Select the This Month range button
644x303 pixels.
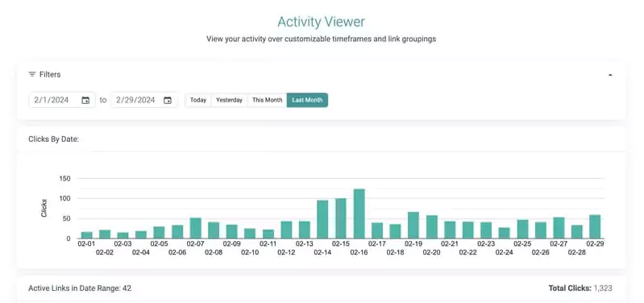[267, 100]
